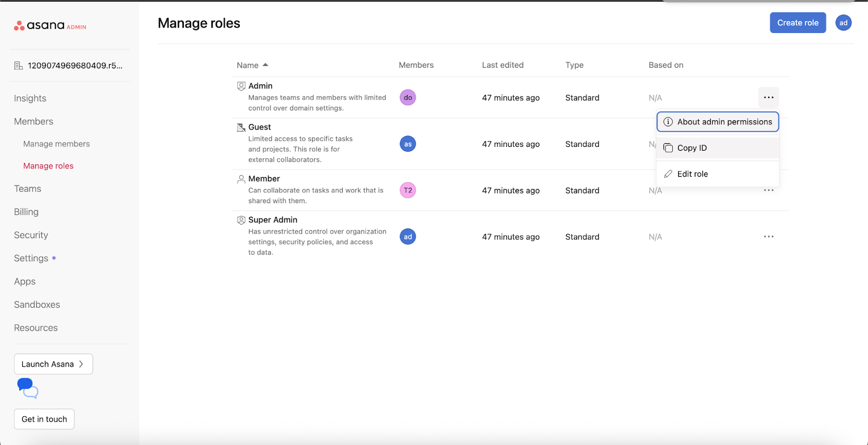Open three-dot menu for Super Admin role
This screenshot has width=868, height=445.
click(768, 237)
